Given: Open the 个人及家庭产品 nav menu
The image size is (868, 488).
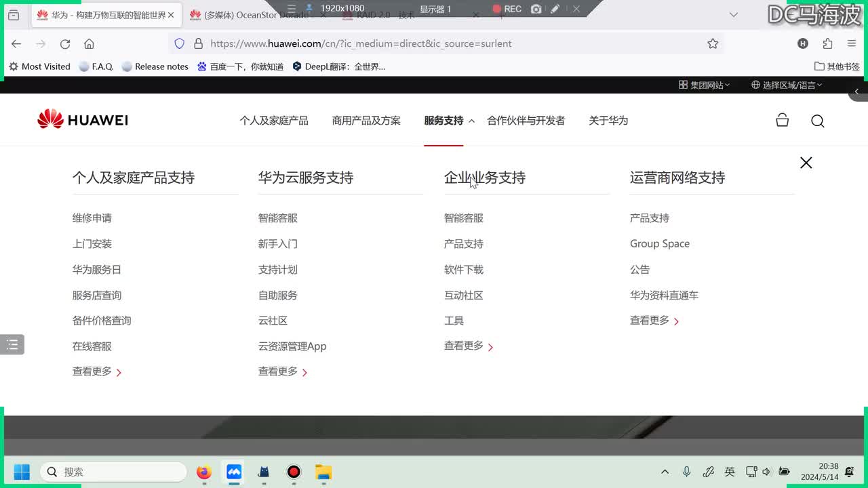Looking at the screenshot, I should point(274,121).
